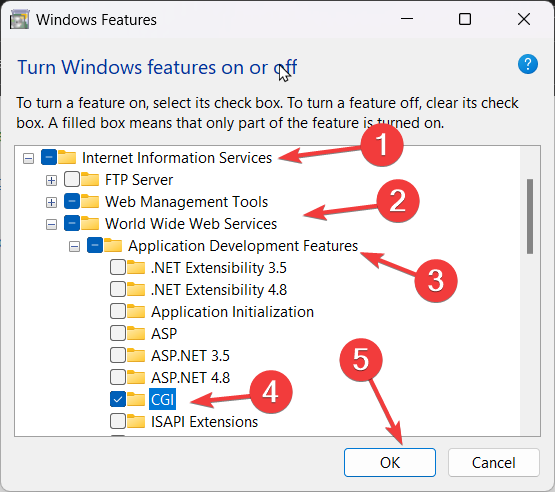Screen dimensions: 555x492
Task: Uncheck the CGI checkbox
Action: coord(118,399)
